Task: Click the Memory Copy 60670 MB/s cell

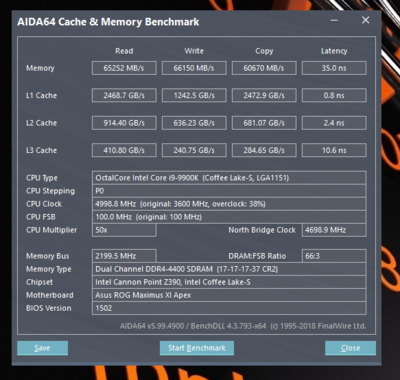Action: click(264, 68)
